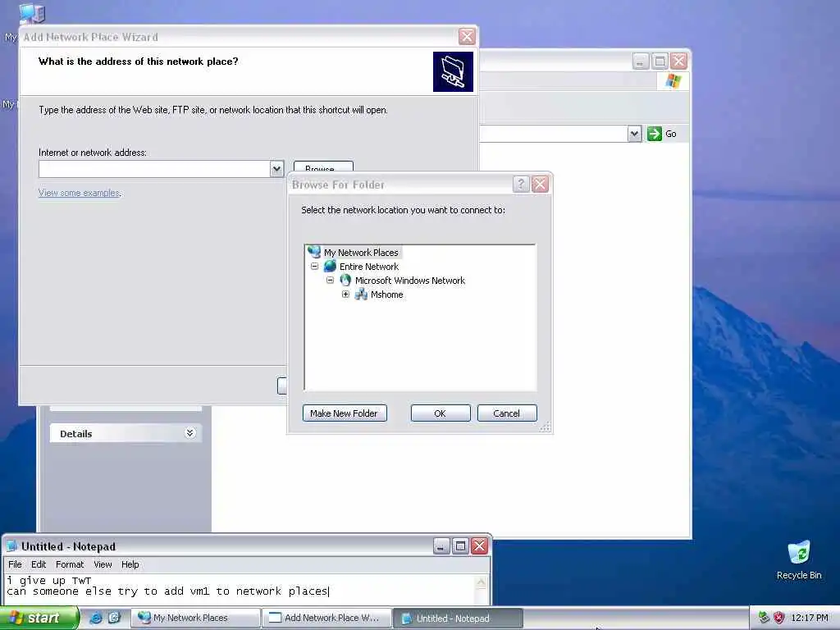Expand the Mshome tree node
Screen dimensions: 840x630
tap(345, 294)
